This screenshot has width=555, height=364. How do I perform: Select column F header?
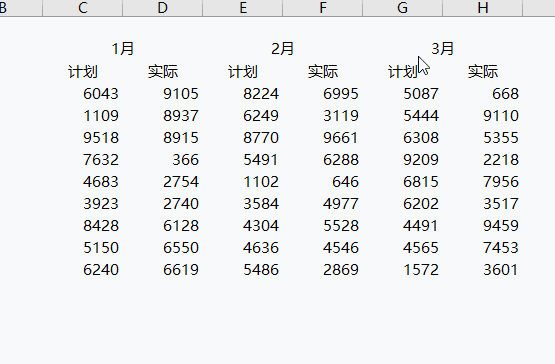click(x=322, y=8)
